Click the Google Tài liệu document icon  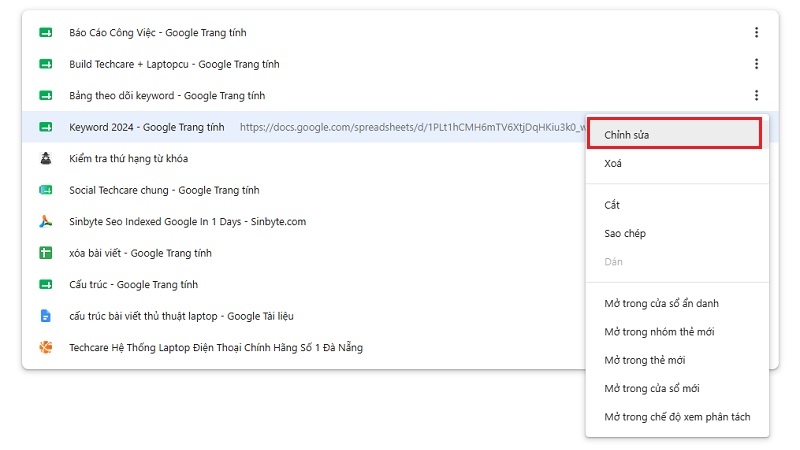(x=46, y=316)
